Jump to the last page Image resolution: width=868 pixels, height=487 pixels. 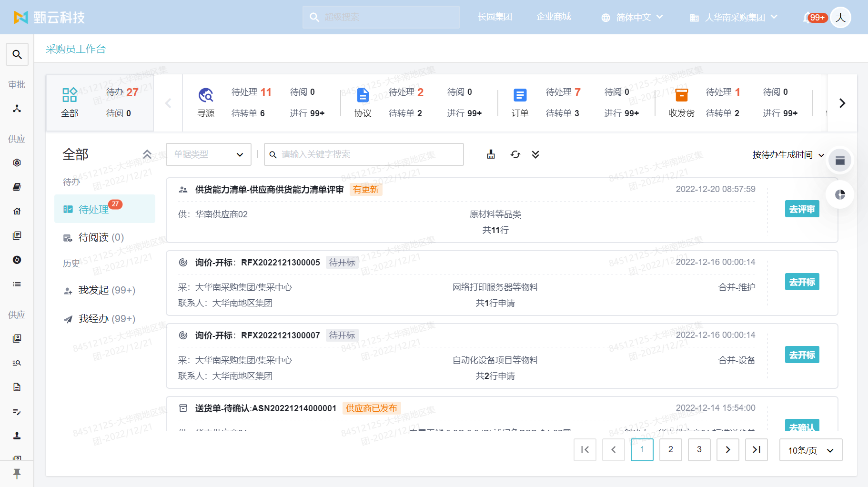(757, 450)
